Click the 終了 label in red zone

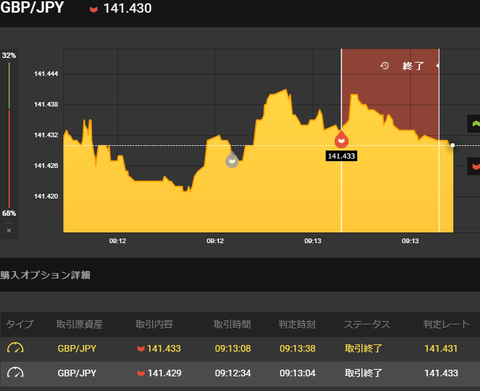(413, 66)
